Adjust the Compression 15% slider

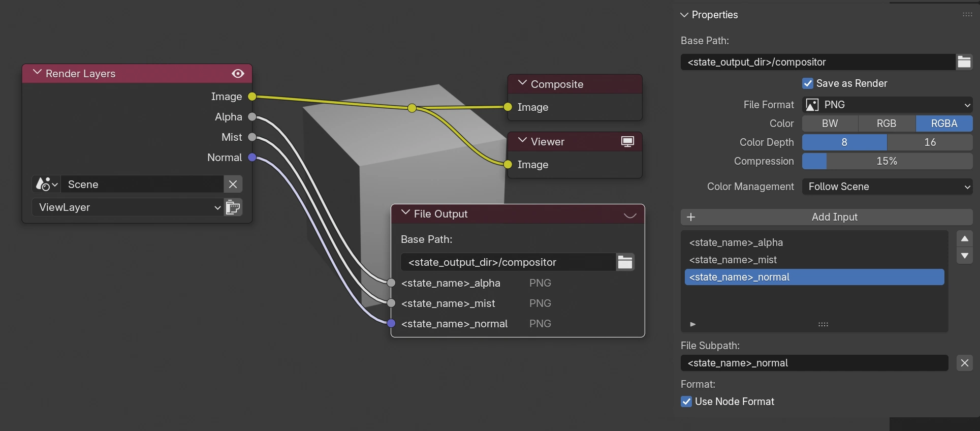pos(887,161)
